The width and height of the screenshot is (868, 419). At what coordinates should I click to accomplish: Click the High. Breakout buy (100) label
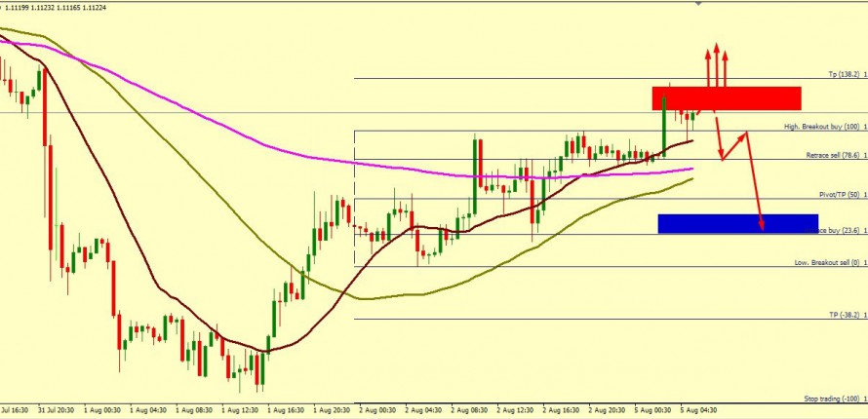click(823, 128)
